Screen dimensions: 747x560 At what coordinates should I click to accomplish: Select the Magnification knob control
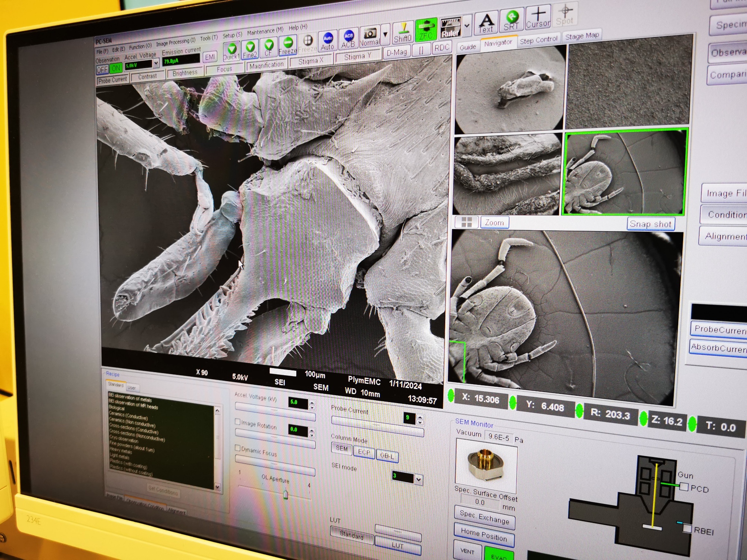(267, 65)
